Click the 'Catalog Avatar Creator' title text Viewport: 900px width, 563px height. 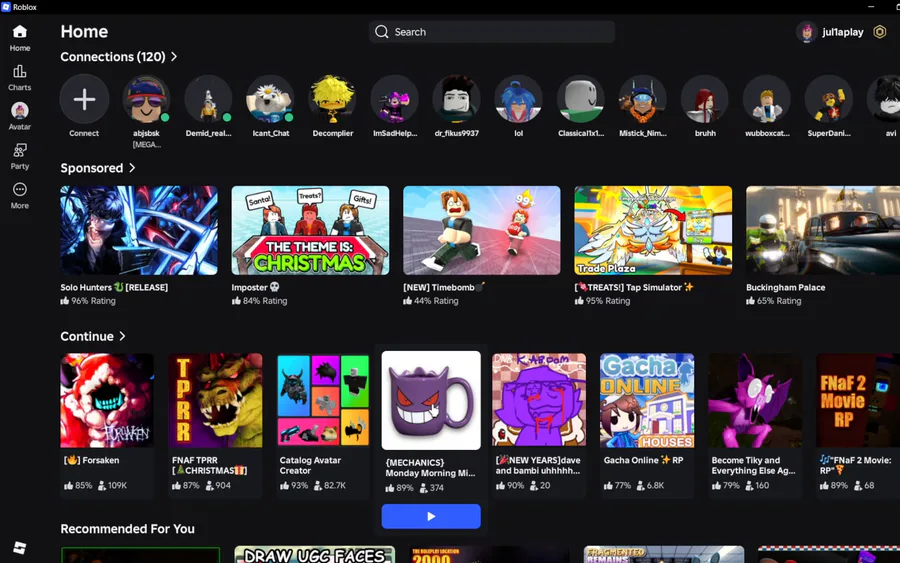(310, 465)
